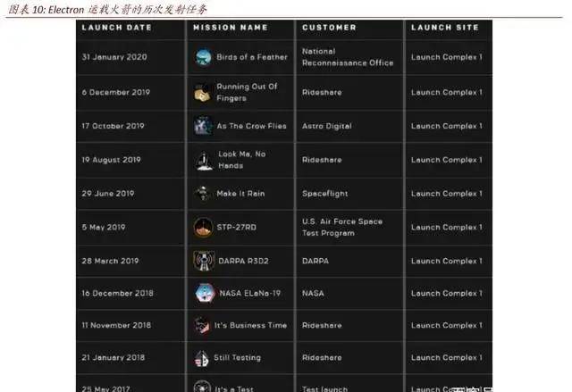This screenshot has width=572, height=392.
Task: Click the As The Crow Flies mission patch
Action: [203, 126]
